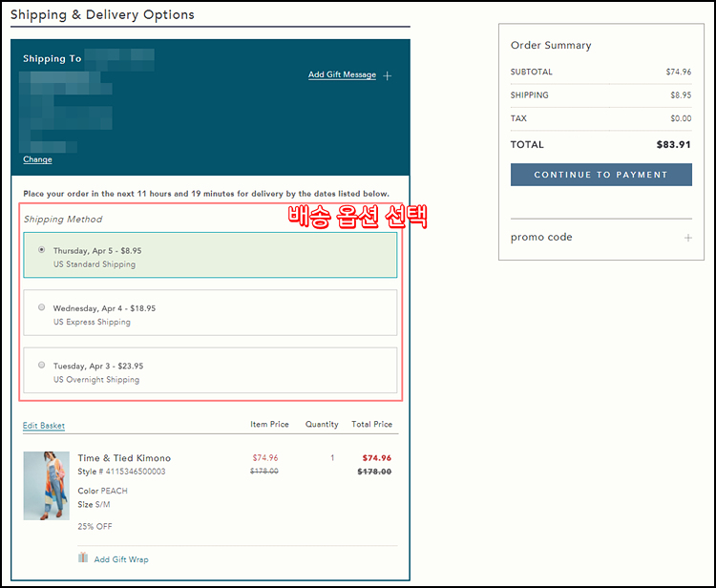Click the Change shipping address link
The image size is (716, 588).
tap(37, 159)
